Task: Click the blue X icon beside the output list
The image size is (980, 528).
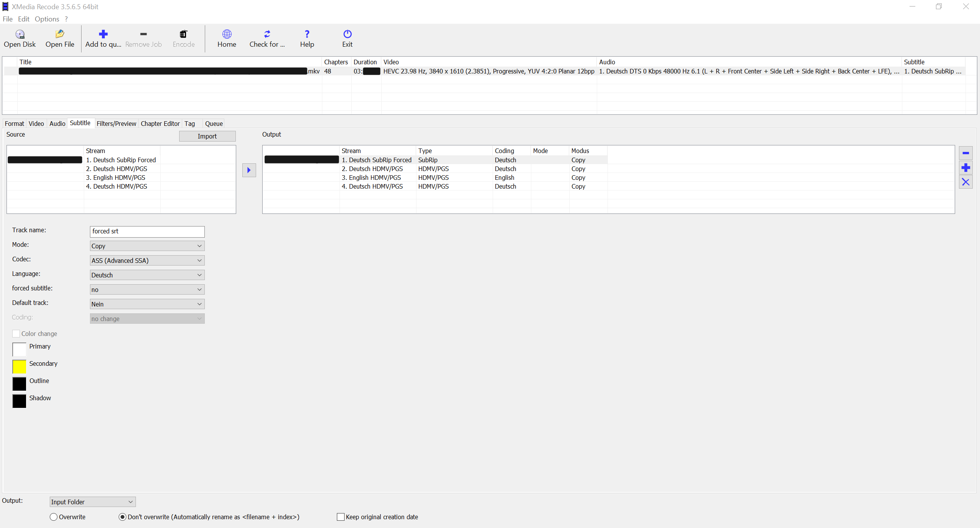Action: pyautogui.click(x=965, y=182)
